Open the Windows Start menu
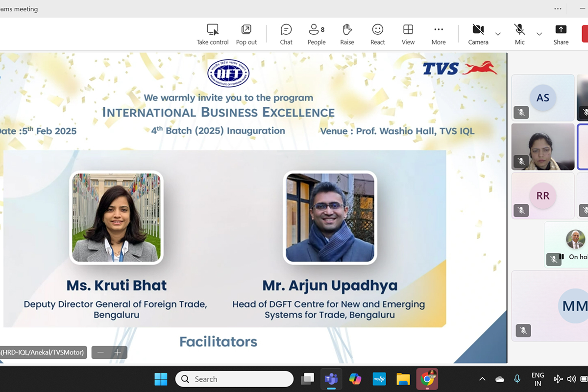This screenshot has width=588, height=392. click(x=161, y=379)
